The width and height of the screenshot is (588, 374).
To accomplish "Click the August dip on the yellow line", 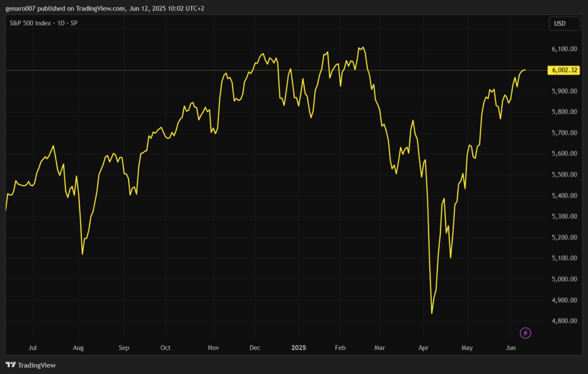I will 83,254.
